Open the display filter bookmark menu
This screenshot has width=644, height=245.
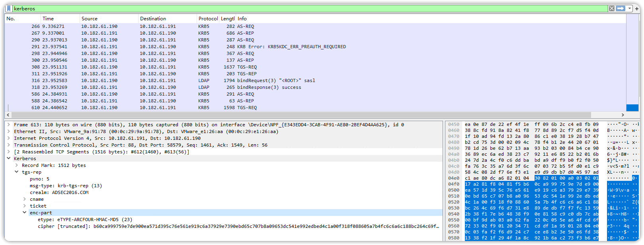[x=9, y=8]
